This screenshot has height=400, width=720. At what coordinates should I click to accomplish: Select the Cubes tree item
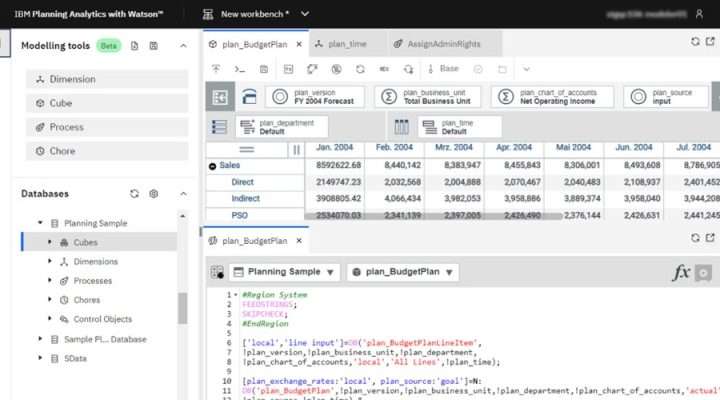click(x=99, y=242)
